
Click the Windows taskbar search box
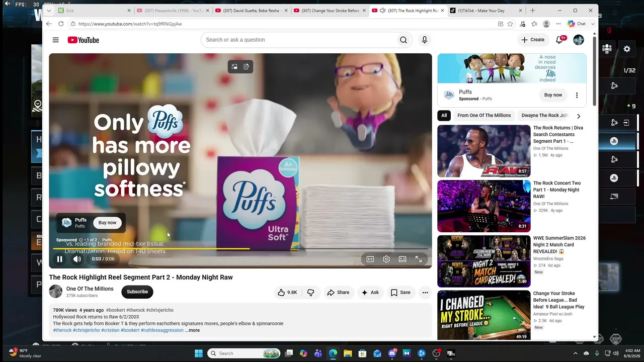coord(244,353)
